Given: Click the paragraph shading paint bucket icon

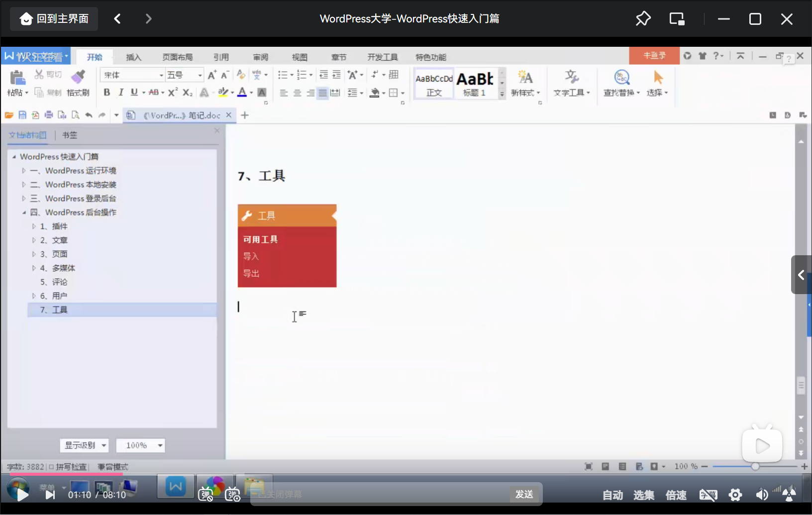Looking at the screenshot, I should (x=375, y=93).
